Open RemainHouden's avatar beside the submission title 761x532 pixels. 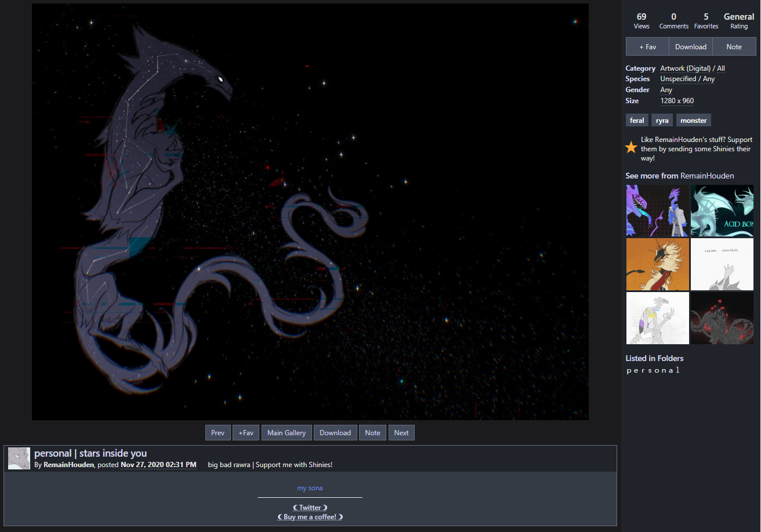(19, 458)
